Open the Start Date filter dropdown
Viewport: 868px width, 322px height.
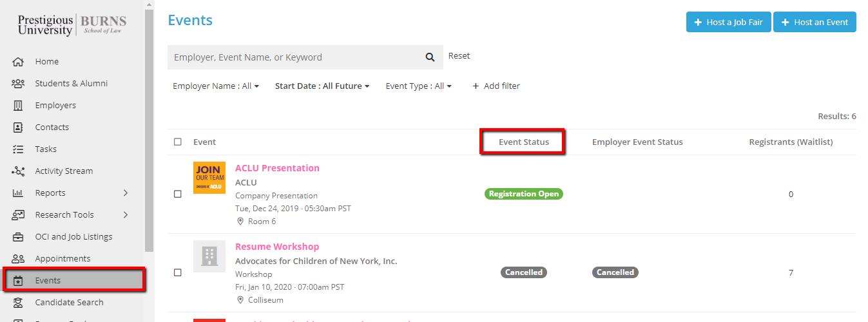click(322, 86)
